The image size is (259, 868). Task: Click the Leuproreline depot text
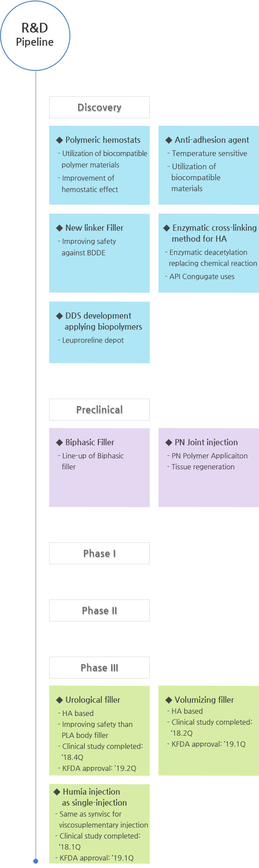(x=93, y=340)
